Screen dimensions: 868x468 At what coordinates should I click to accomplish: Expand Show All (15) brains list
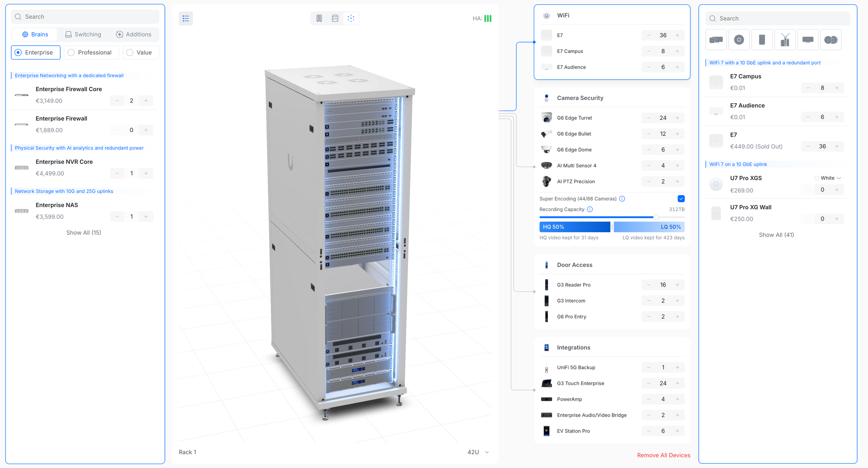(x=84, y=233)
